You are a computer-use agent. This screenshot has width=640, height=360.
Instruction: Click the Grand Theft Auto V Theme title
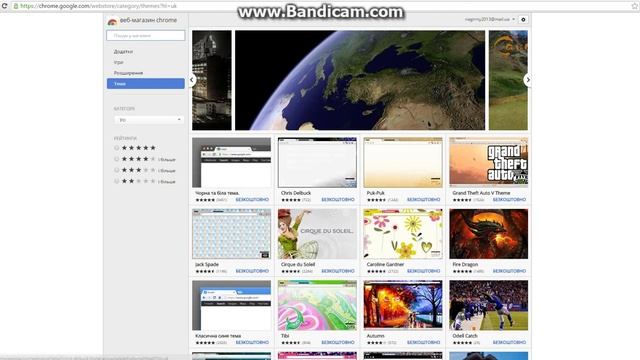[481, 193]
